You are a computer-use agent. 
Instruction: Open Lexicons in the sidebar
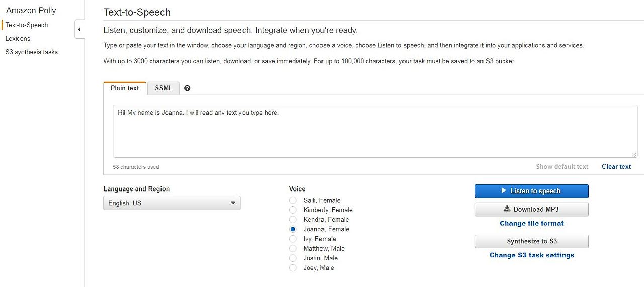(18, 39)
